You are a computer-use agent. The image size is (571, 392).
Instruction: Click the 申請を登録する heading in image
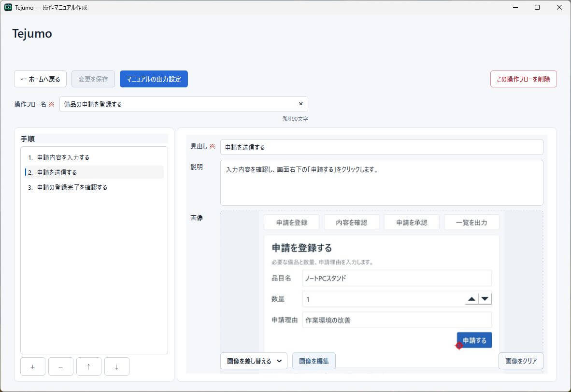pos(302,248)
